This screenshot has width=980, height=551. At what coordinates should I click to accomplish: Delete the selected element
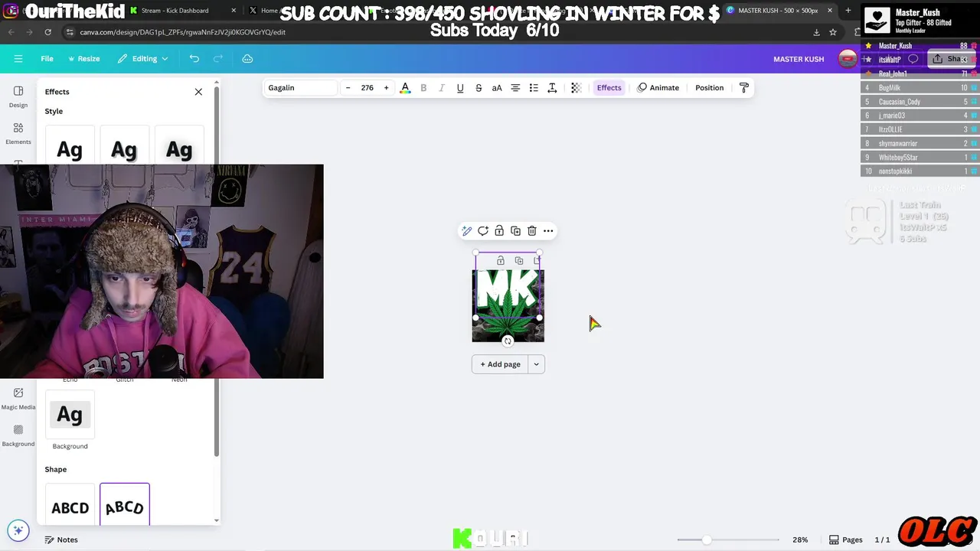532,231
